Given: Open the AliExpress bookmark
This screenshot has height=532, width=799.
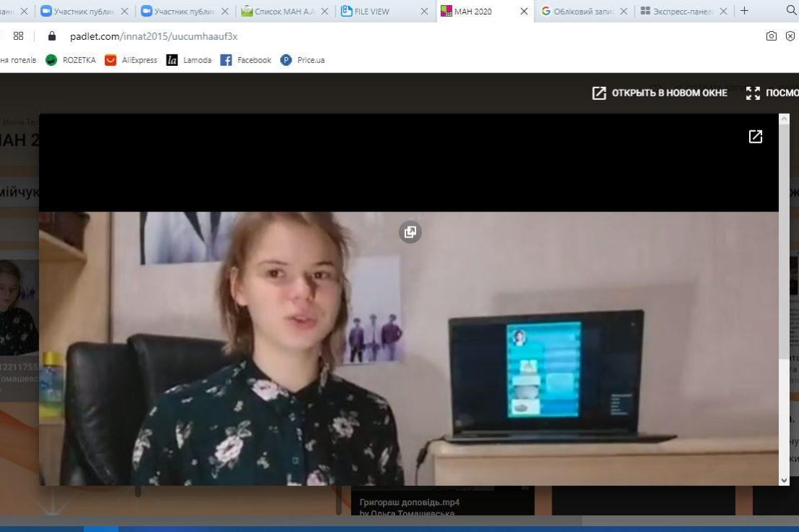Looking at the screenshot, I should pos(131,60).
